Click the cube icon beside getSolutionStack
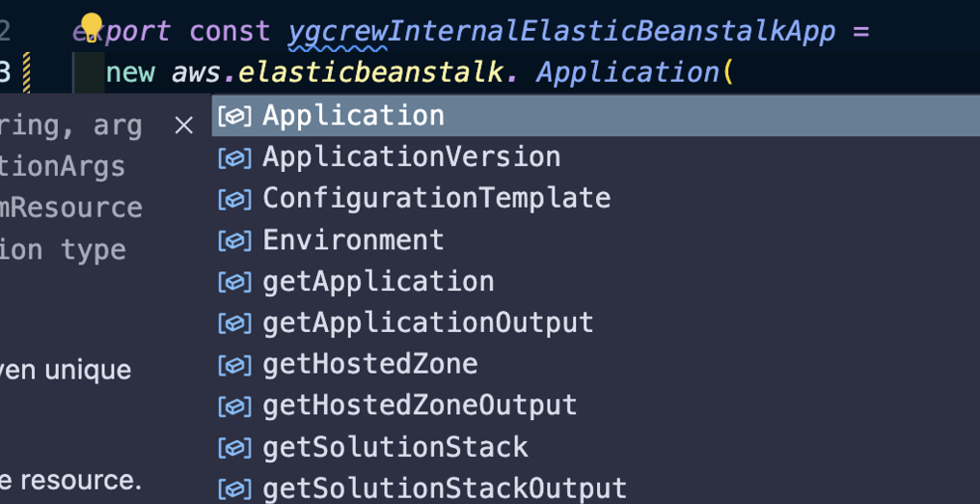This screenshot has width=980, height=504. coord(234,449)
